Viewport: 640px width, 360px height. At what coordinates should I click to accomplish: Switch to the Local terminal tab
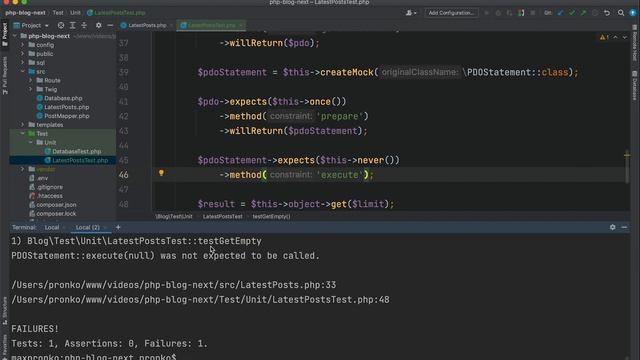[x=52, y=227]
